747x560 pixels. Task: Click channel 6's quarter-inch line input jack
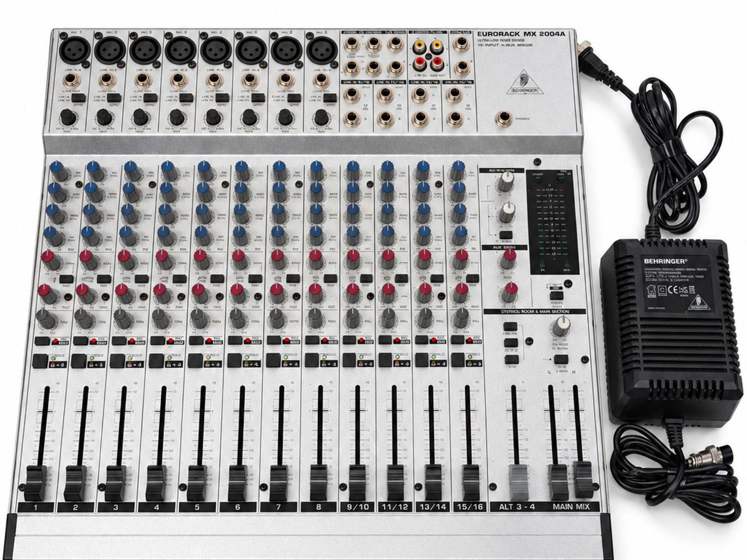250,81
